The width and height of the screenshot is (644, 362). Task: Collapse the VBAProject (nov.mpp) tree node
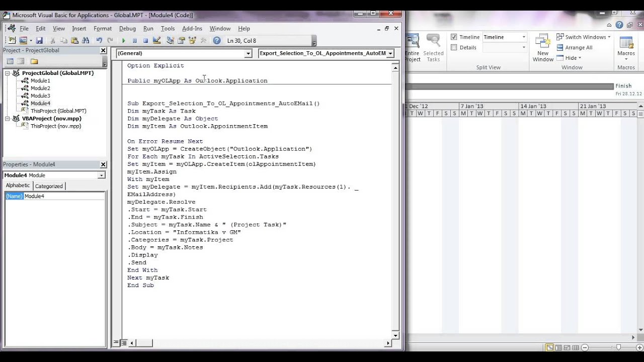[8, 119]
